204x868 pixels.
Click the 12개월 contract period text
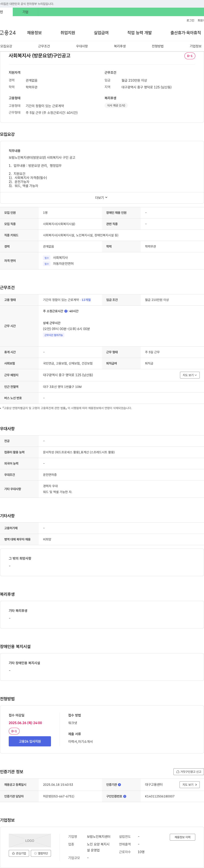point(86,300)
